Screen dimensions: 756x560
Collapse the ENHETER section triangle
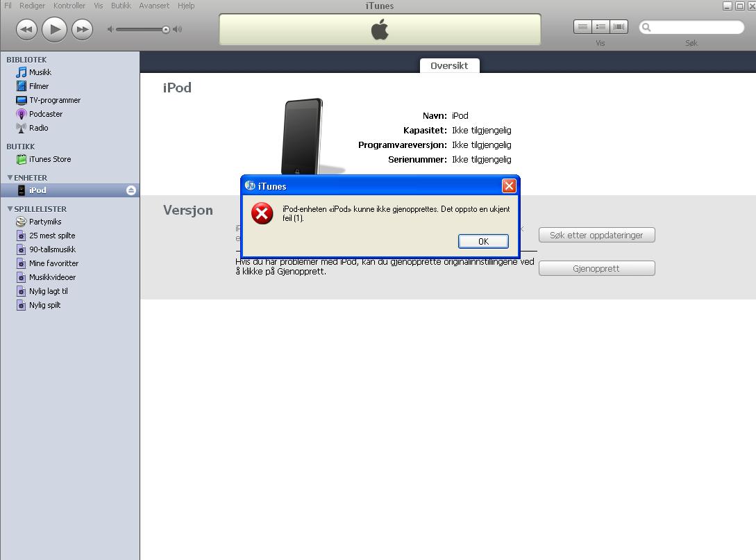[x=10, y=178]
